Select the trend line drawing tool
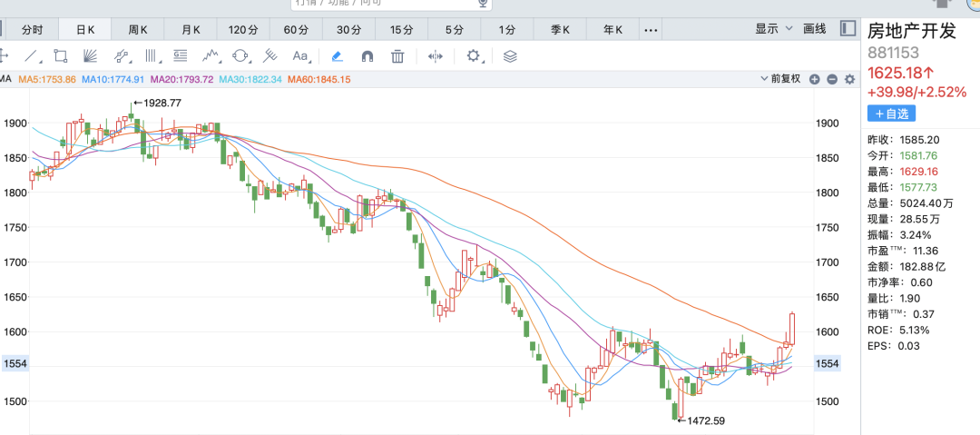980x435 pixels. 31,55
